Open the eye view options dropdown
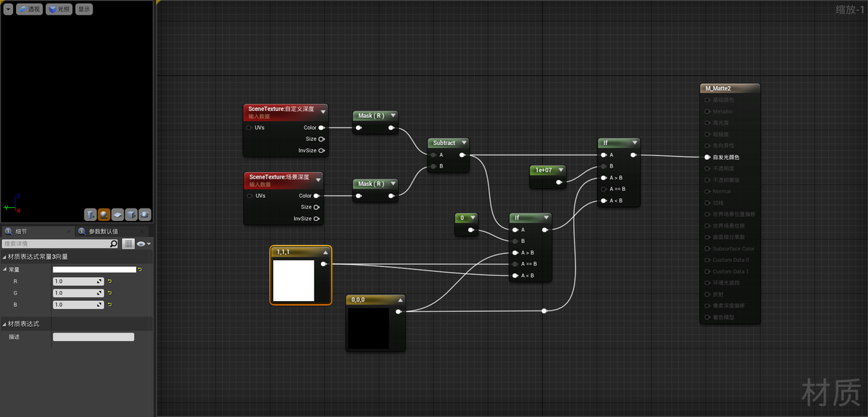This screenshot has height=417, width=868. click(x=144, y=243)
